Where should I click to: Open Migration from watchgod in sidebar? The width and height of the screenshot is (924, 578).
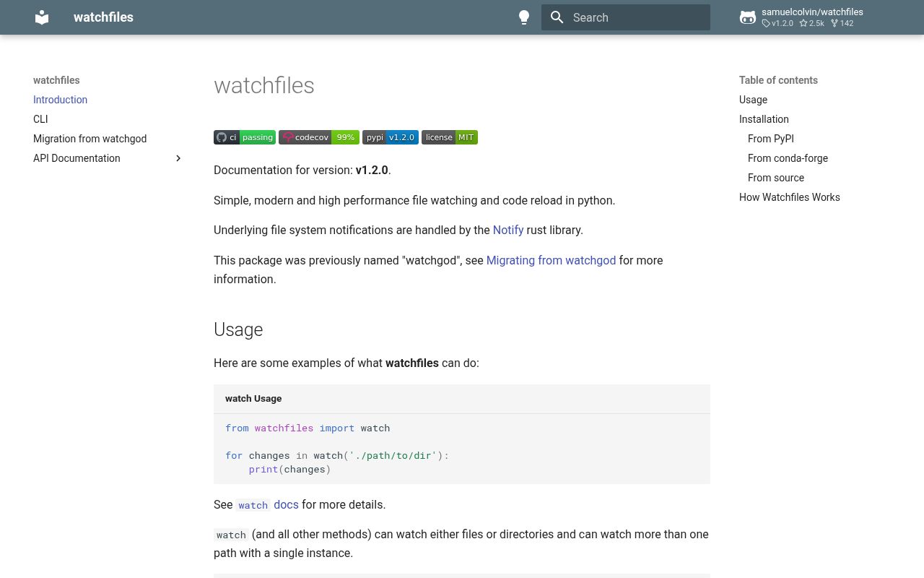90,139
